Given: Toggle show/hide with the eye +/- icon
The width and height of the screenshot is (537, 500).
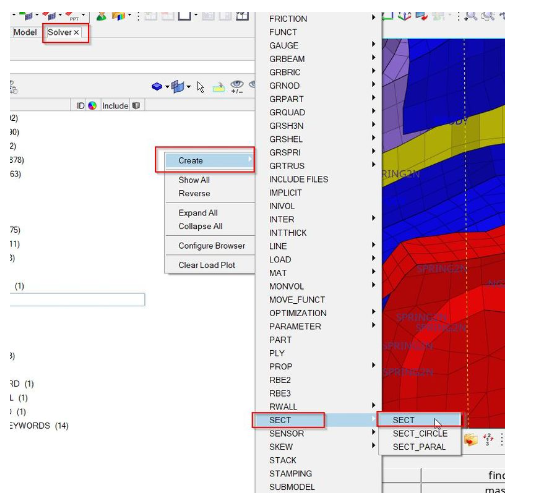Looking at the screenshot, I should point(237,87).
